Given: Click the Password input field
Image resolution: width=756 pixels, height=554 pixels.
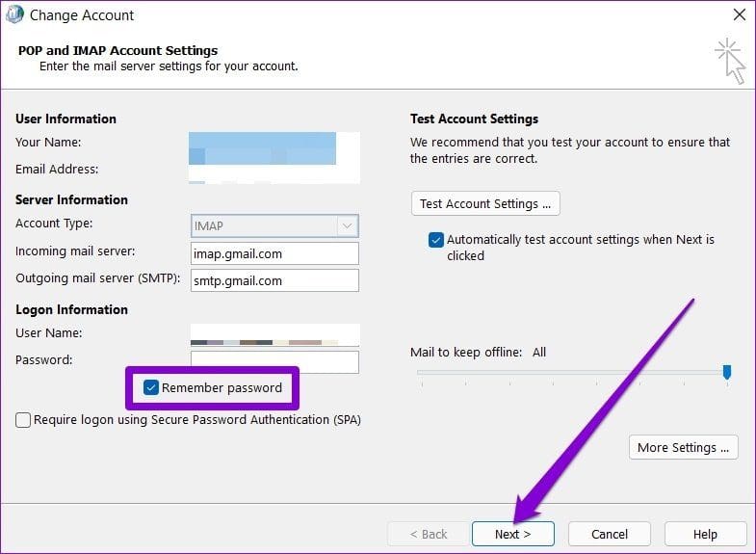Looking at the screenshot, I should [274, 361].
